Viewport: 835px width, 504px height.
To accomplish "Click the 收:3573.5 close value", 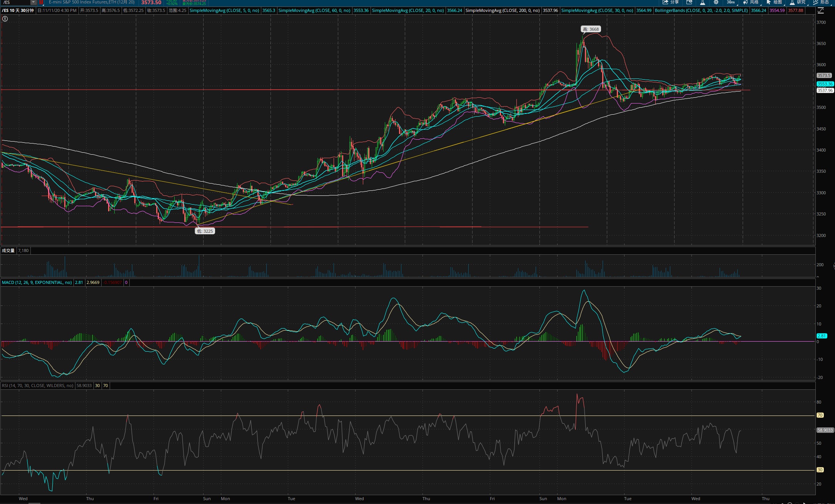I will point(156,10).
